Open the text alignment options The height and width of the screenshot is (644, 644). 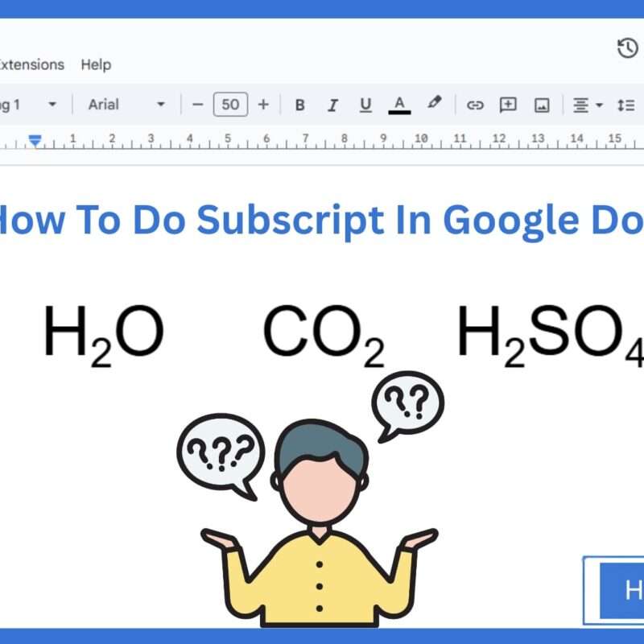click(580, 105)
